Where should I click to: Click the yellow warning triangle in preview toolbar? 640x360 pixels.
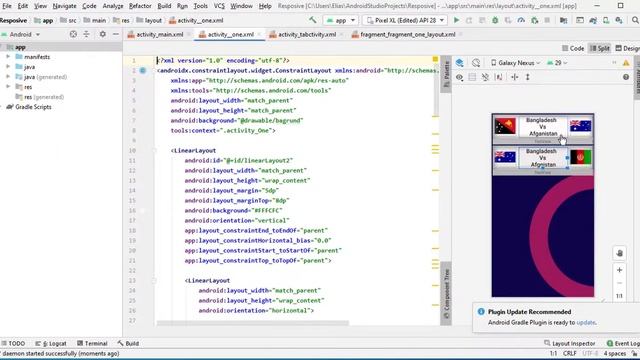pos(626,62)
